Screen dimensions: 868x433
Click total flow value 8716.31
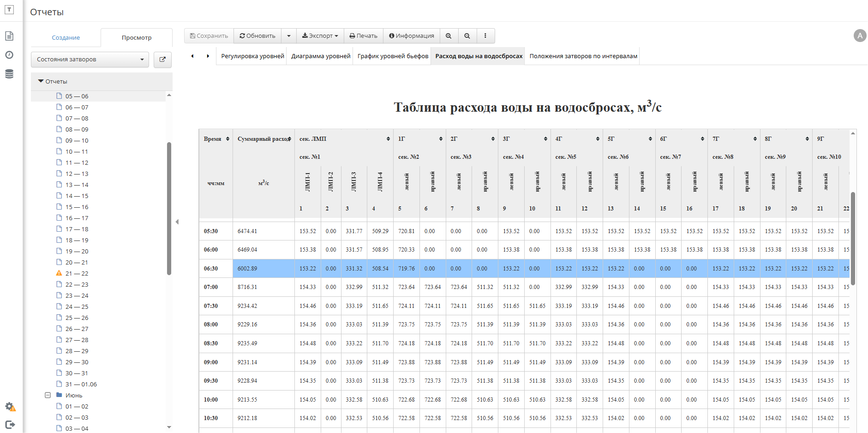click(x=247, y=287)
